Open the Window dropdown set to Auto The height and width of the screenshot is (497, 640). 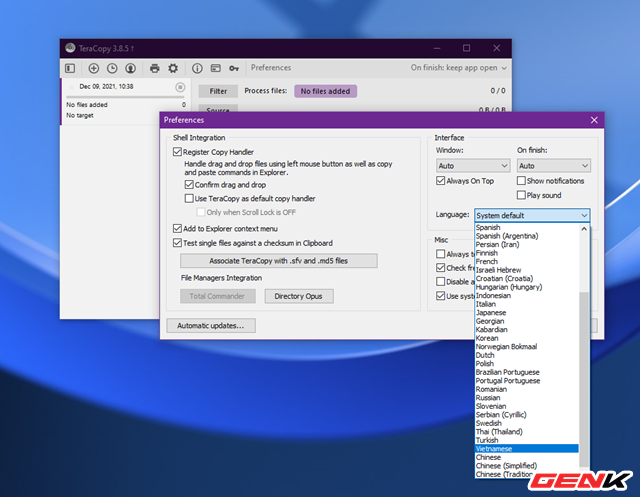(x=473, y=166)
